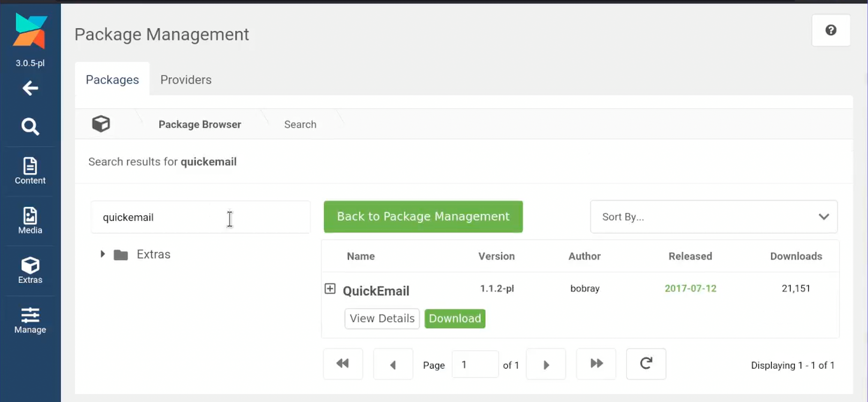Click the package box home icon
868x402 pixels.
click(101, 124)
